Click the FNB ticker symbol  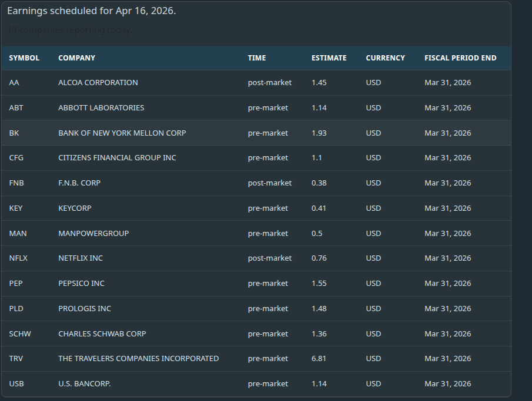(x=16, y=183)
